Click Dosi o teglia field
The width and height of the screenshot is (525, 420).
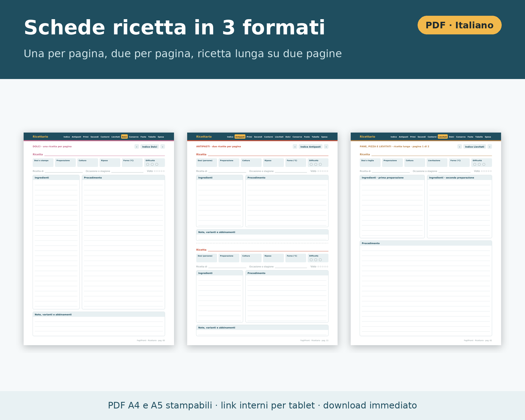point(370,162)
